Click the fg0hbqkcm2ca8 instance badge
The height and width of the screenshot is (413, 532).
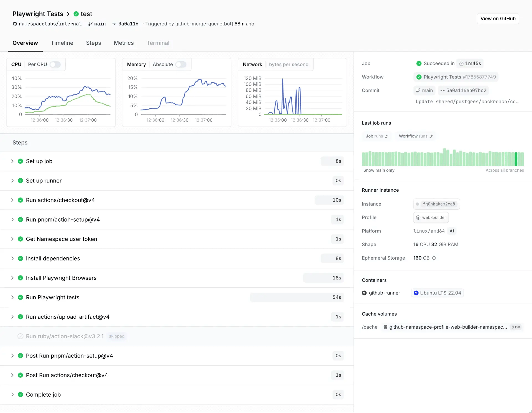coord(436,204)
